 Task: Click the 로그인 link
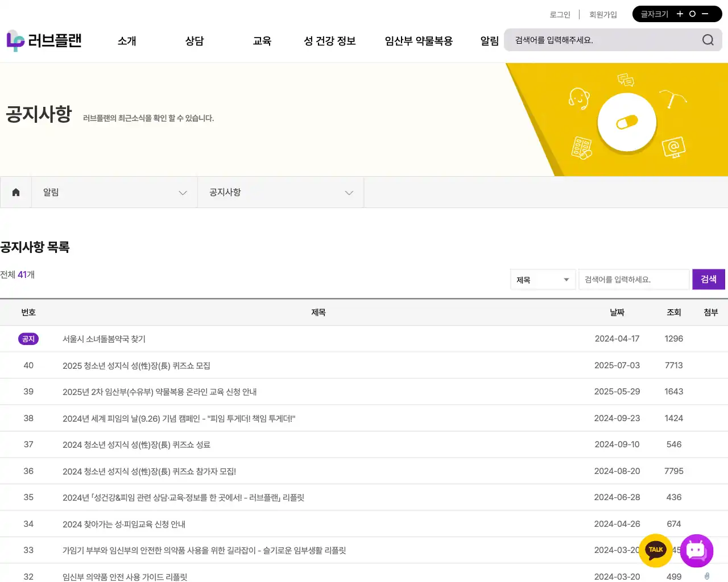[x=560, y=15]
